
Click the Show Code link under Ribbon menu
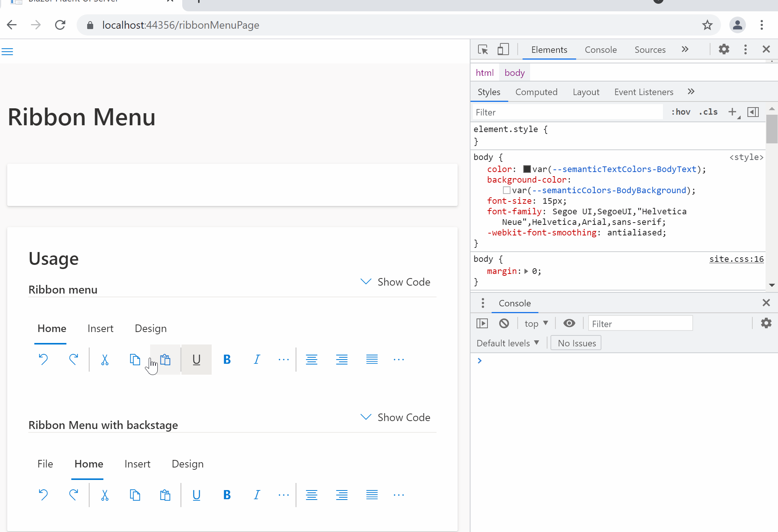click(404, 281)
